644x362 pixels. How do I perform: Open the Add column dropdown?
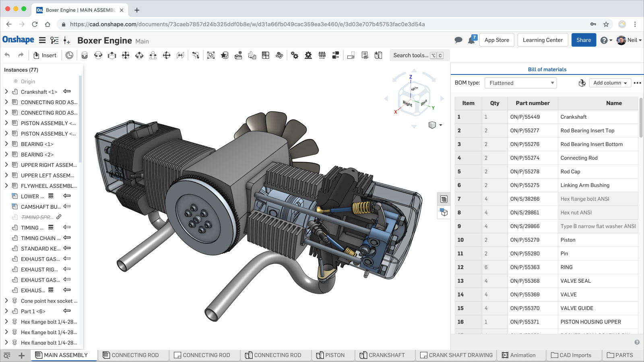(610, 83)
